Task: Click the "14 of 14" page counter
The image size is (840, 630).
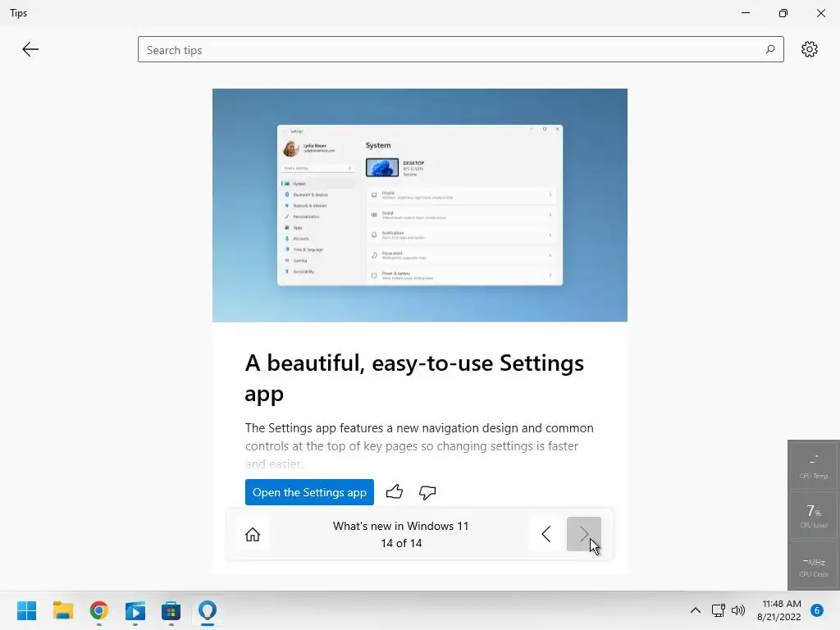Action: coord(401,543)
